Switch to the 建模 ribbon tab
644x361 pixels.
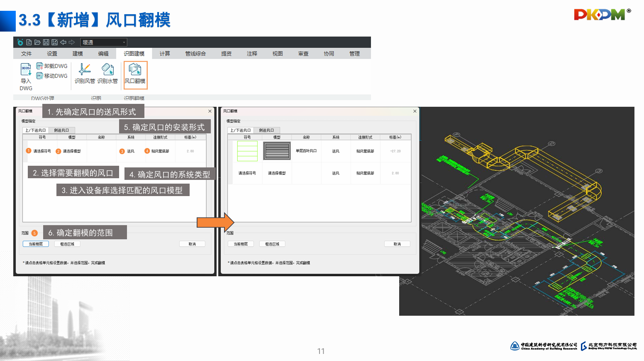coord(78,54)
